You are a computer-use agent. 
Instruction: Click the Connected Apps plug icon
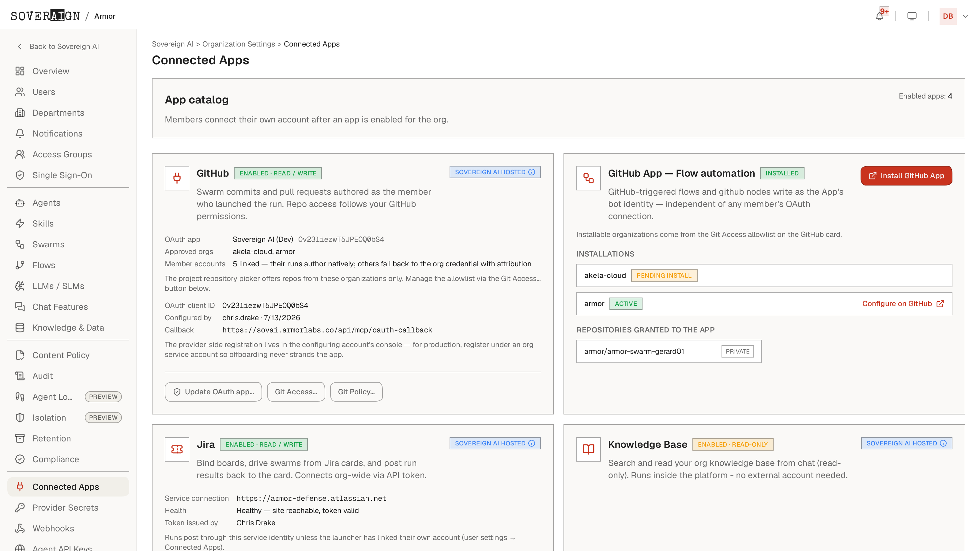[20, 487]
